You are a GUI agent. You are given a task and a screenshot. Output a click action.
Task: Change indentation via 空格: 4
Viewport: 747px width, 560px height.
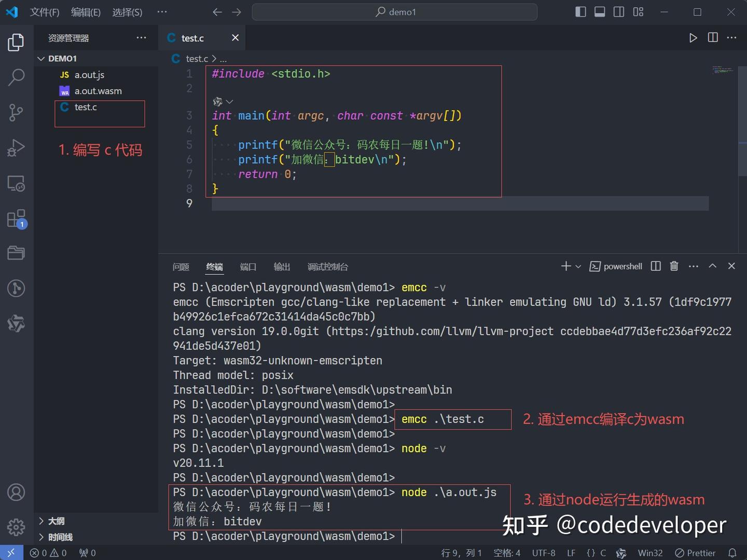coord(507,553)
